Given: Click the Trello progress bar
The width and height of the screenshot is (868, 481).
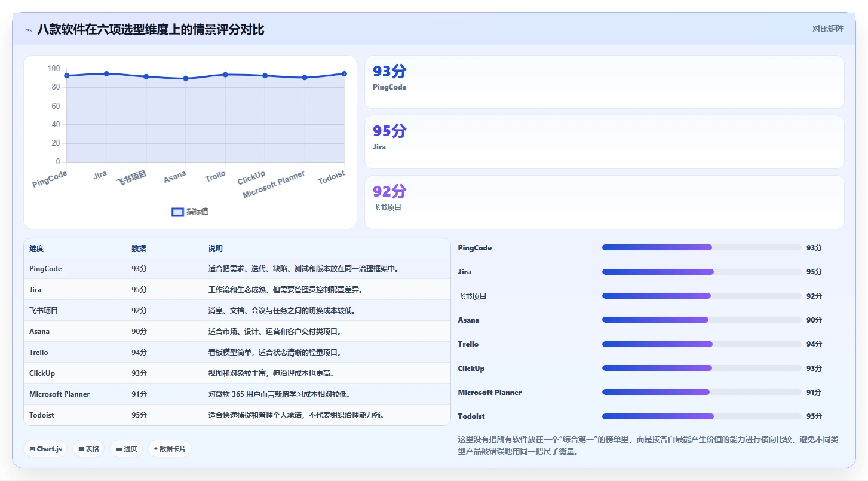Looking at the screenshot, I should click(x=701, y=344).
